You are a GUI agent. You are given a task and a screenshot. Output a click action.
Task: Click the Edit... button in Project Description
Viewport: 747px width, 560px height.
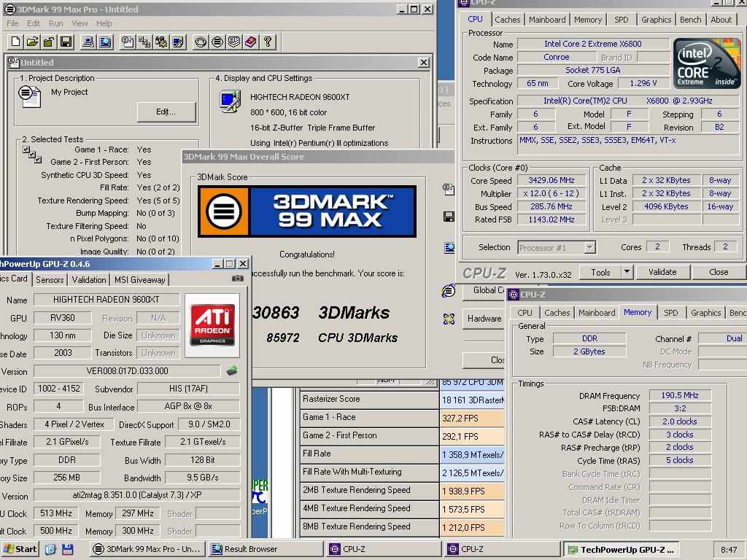(166, 112)
